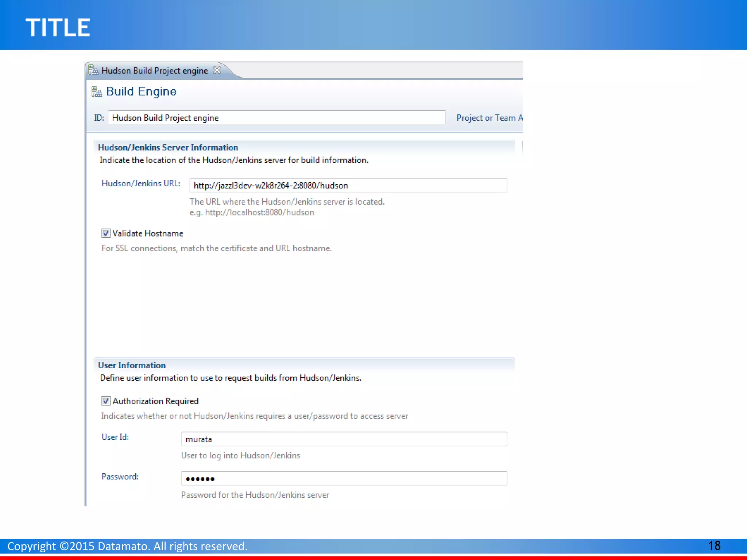Click the User Id field containing murata
This screenshot has width=747, height=560.
[344, 439]
